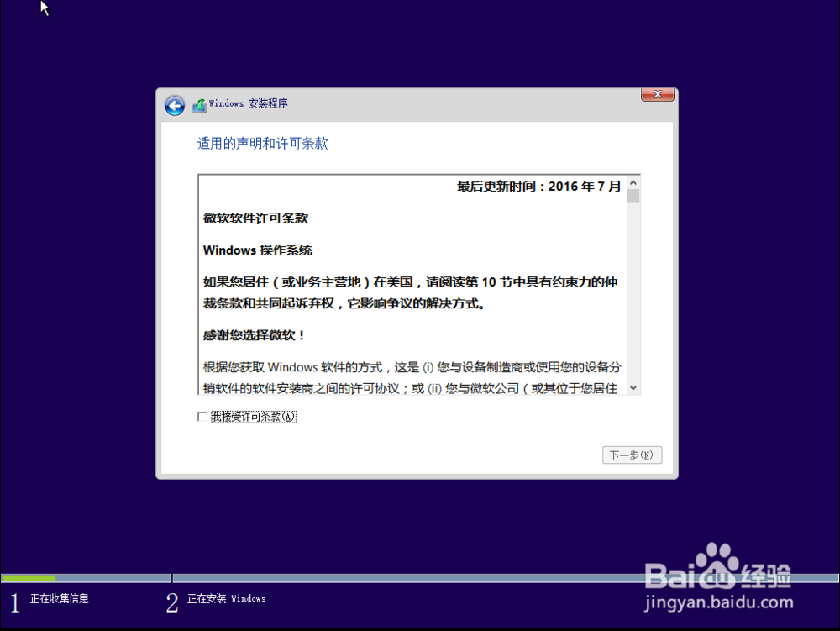The image size is (840, 631).
Task: Click the Windows 操作系统 line
Action: click(258, 250)
